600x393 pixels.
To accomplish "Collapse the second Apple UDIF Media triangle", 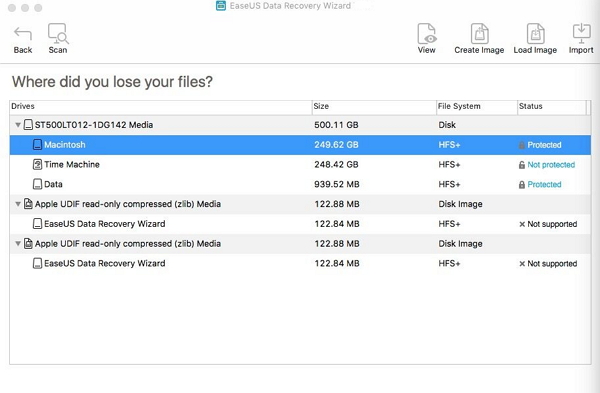I will pyautogui.click(x=18, y=244).
